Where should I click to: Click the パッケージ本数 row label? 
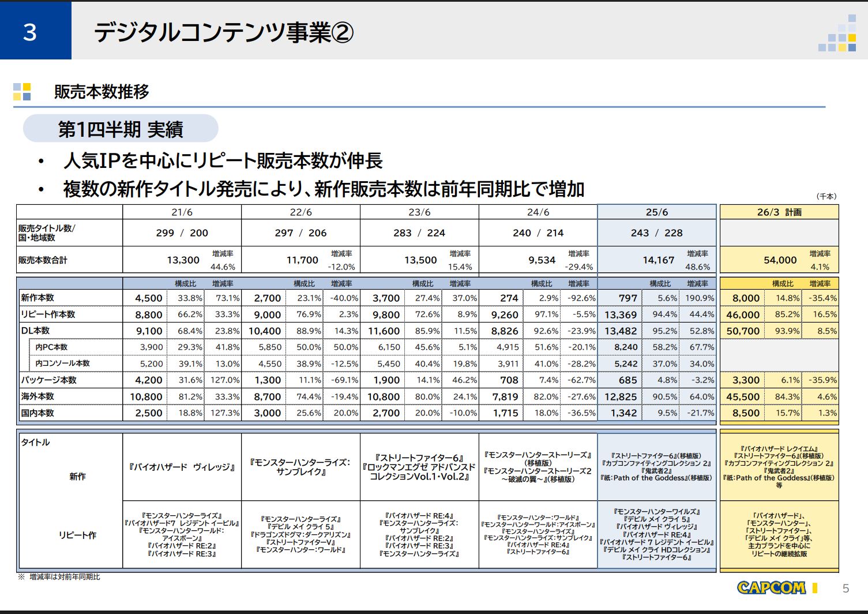(49, 380)
